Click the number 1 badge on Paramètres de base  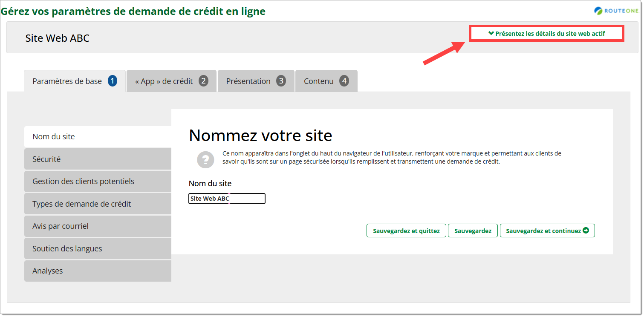coord(113,81)
